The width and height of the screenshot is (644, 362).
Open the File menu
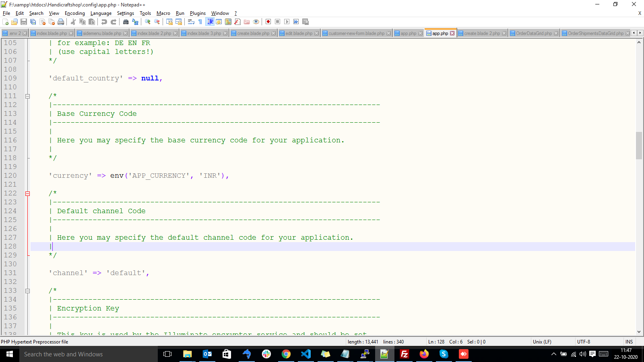[6, 13]
